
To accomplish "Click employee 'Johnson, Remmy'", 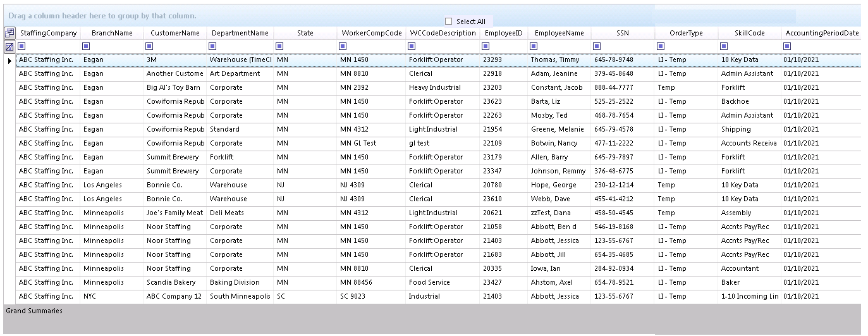I will point(559,171).
